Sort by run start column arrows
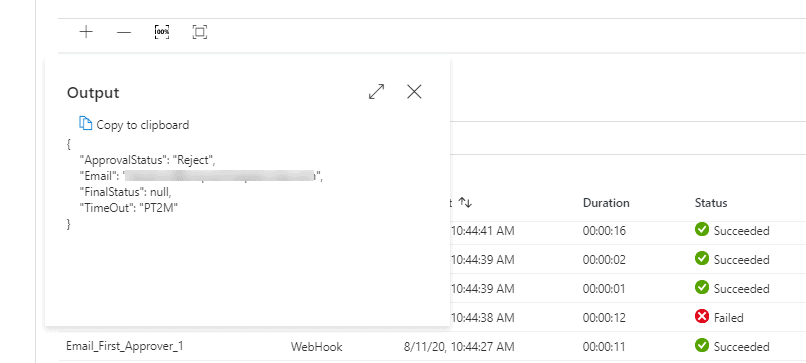806x363 pixels. click(465, 203)
